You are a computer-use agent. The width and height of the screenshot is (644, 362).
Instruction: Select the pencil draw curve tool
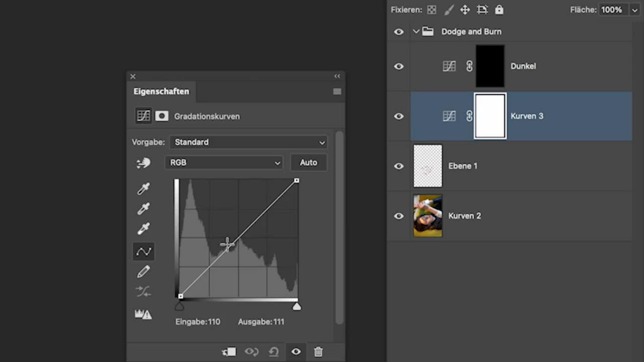[x=143, y=272]
